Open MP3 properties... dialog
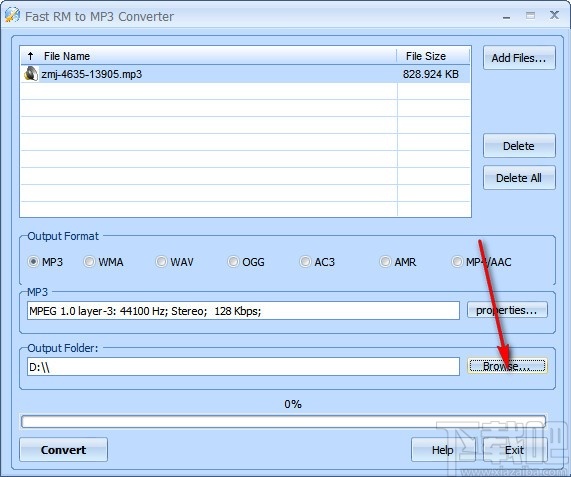 pos(507,310)
